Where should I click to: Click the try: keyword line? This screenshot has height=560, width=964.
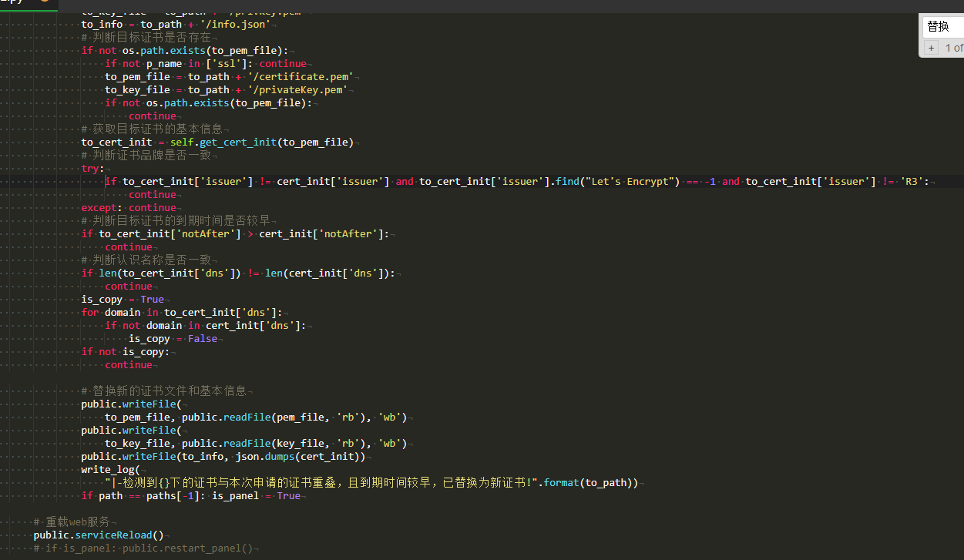pyautogui.click(x=92, y=169)
